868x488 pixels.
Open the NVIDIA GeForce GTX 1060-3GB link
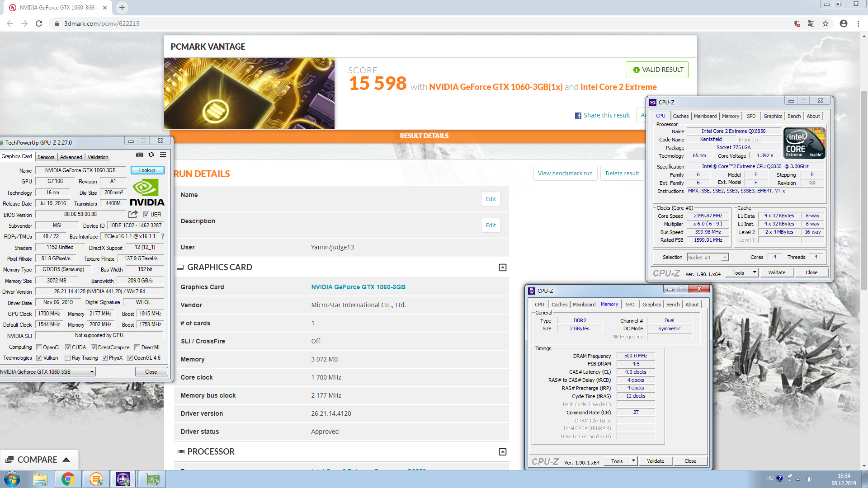[x=358, y=287]
